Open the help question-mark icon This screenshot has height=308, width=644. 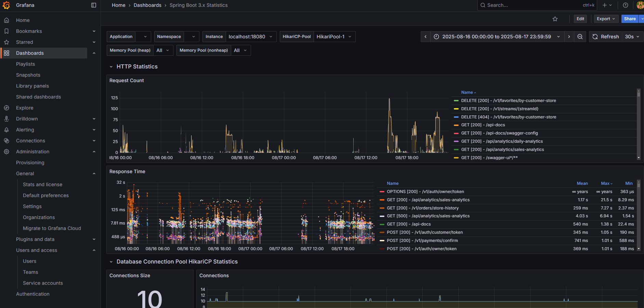[x=626, y=5]
